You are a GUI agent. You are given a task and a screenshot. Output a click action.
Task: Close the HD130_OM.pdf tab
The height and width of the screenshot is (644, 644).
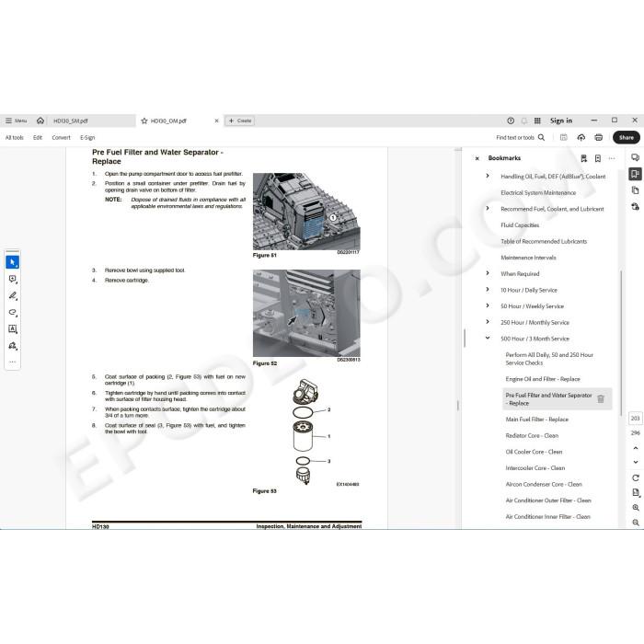pyautogui.click(x=216, y=121)
